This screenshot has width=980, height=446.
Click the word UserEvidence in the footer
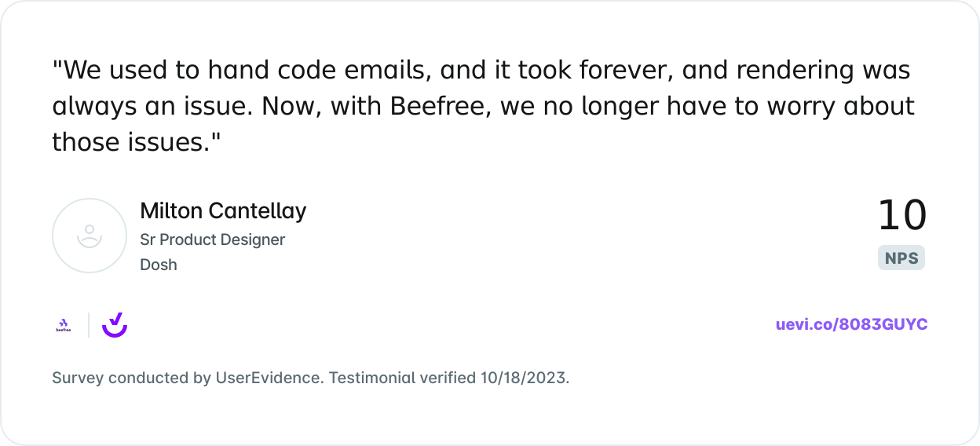coord(268,378)
